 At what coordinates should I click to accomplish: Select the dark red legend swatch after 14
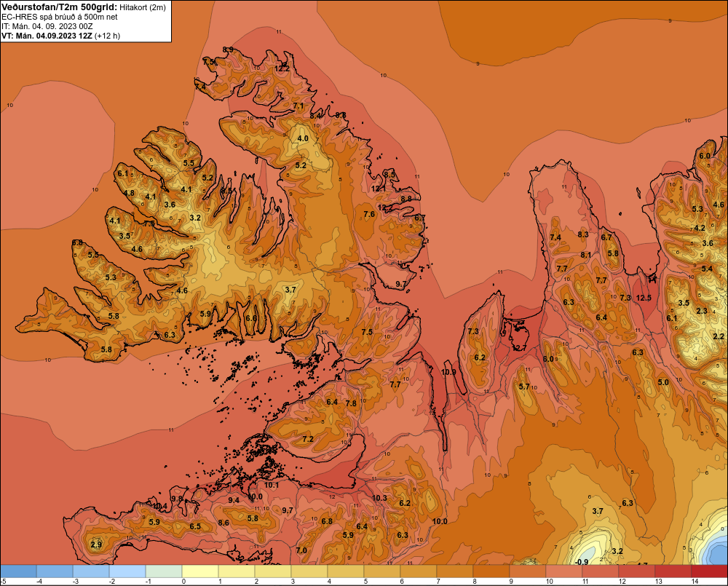[x=709, y=571]
